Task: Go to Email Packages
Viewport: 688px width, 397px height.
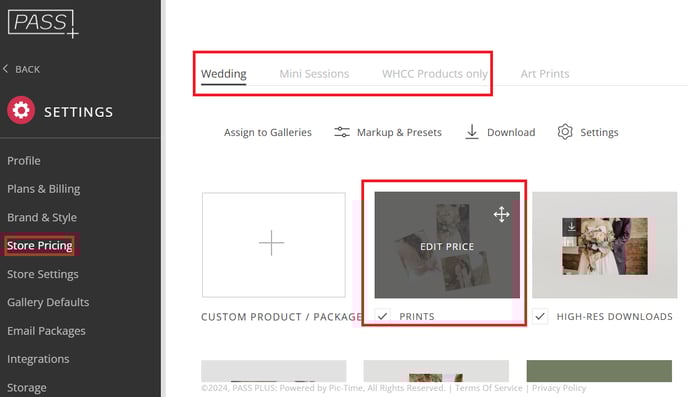Action: tap(46, 331)
